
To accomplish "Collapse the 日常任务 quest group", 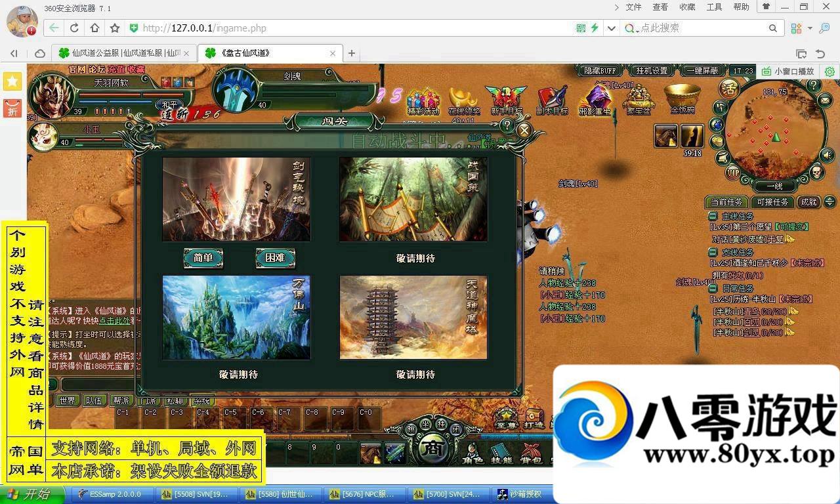I will pos(713,288).
